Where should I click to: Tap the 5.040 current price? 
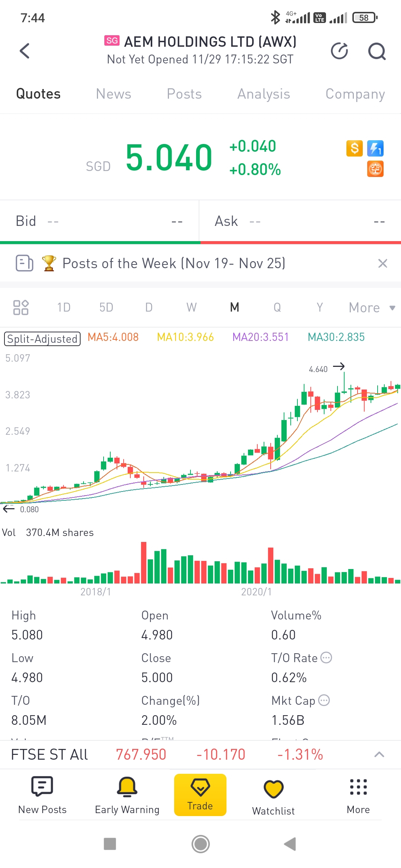coord(169,158)
